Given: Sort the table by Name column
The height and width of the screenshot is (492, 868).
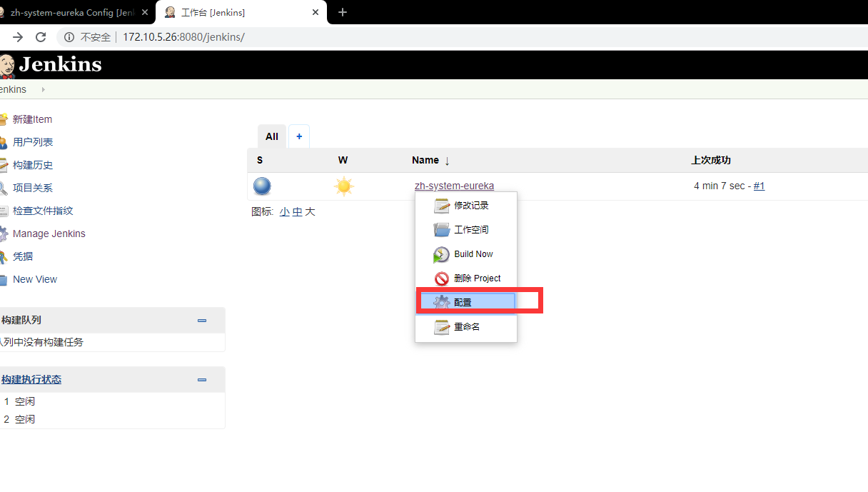Looking at the screenshot, I should pyautogui.click(x=430, y=160).
